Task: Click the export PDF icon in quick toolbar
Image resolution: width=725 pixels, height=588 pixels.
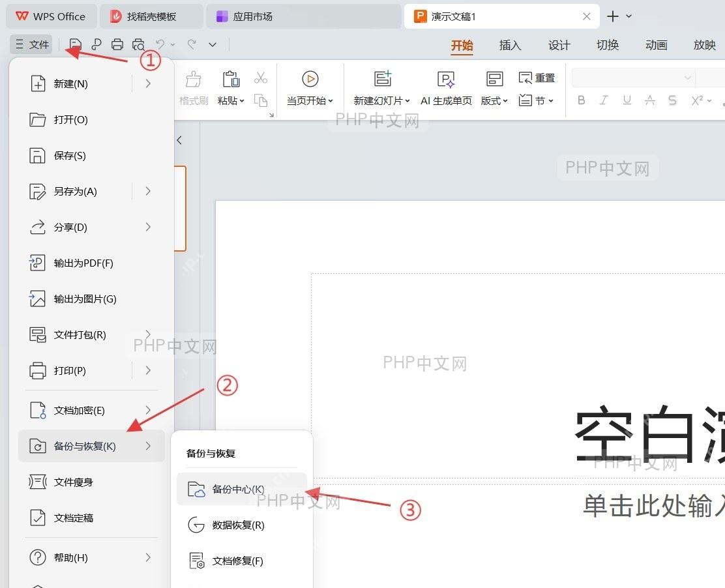Action: click(x=96, y=44)
